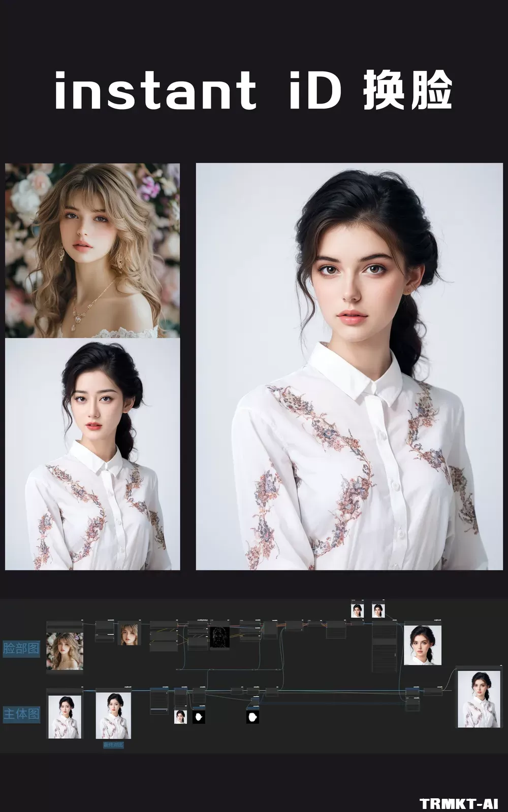Click the TRMKT-AI watermark text
This screenshot has width=508, height=812.
coord(459,803)
